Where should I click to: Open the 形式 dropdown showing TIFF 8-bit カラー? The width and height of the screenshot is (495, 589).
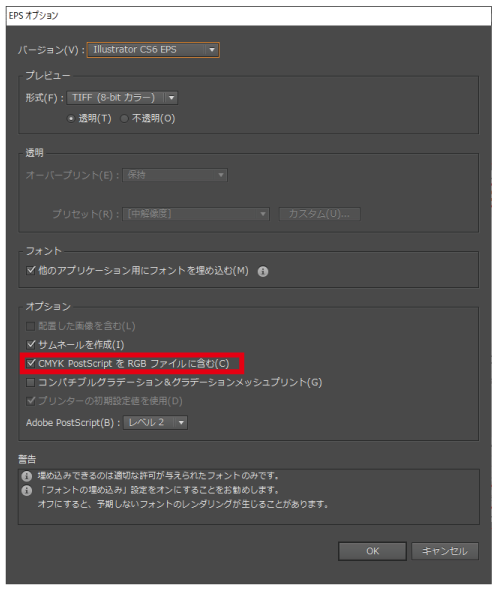click(x=122, y=98)
